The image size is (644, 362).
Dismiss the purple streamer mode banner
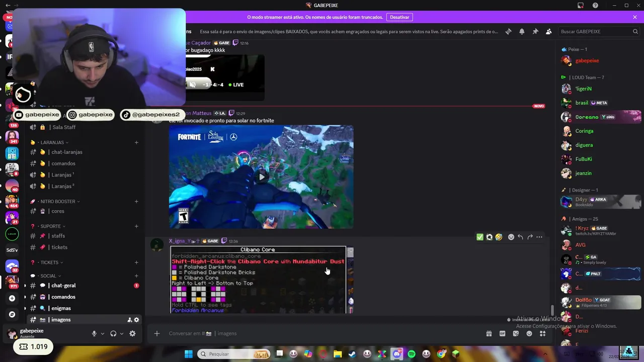click(635, 17)
